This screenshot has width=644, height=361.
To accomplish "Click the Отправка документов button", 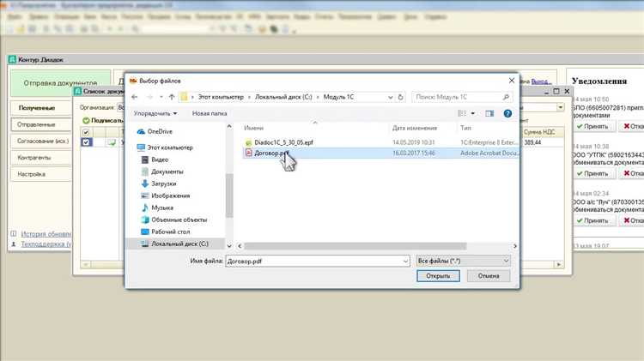I will (60, 83).
